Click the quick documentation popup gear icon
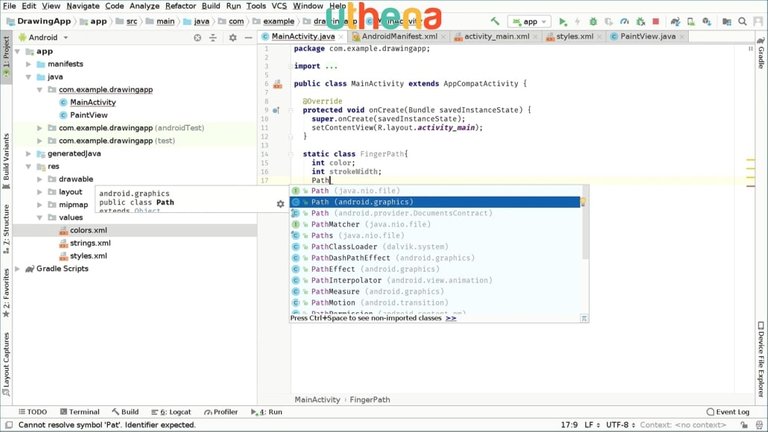The image size is (768, 432). click(280, 204)
